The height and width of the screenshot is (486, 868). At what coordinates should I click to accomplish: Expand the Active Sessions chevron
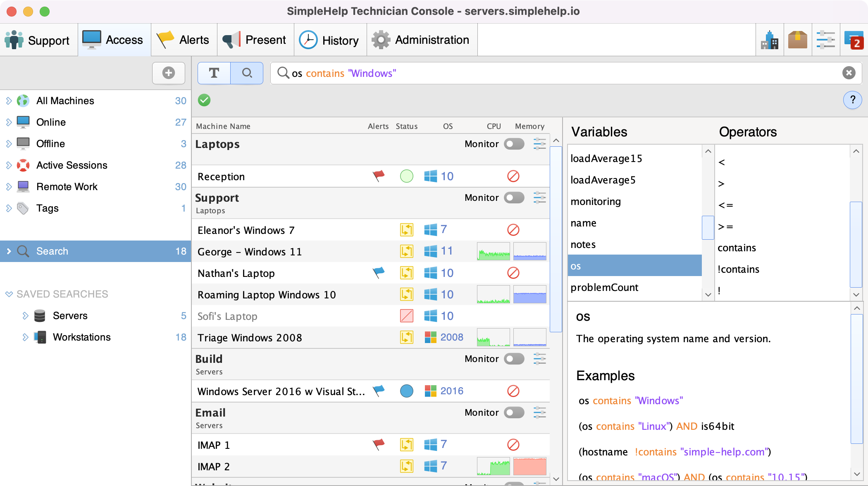click(9, 165)
